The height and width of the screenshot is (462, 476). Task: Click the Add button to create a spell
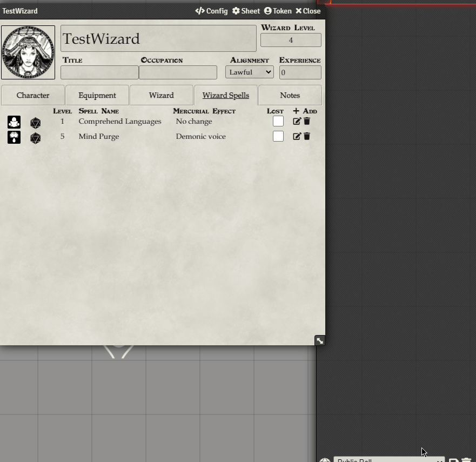pos(304,111)
